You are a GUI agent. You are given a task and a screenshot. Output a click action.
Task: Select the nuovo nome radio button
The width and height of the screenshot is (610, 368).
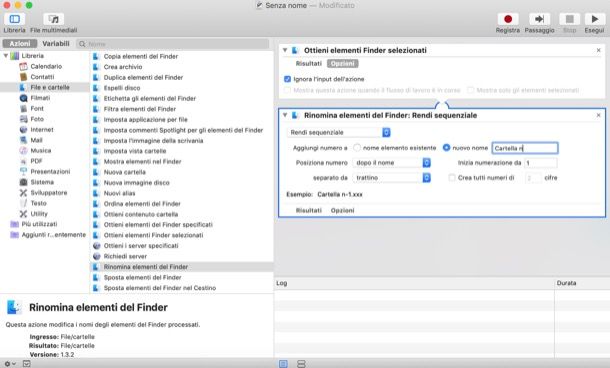click(x=446, y=148)
